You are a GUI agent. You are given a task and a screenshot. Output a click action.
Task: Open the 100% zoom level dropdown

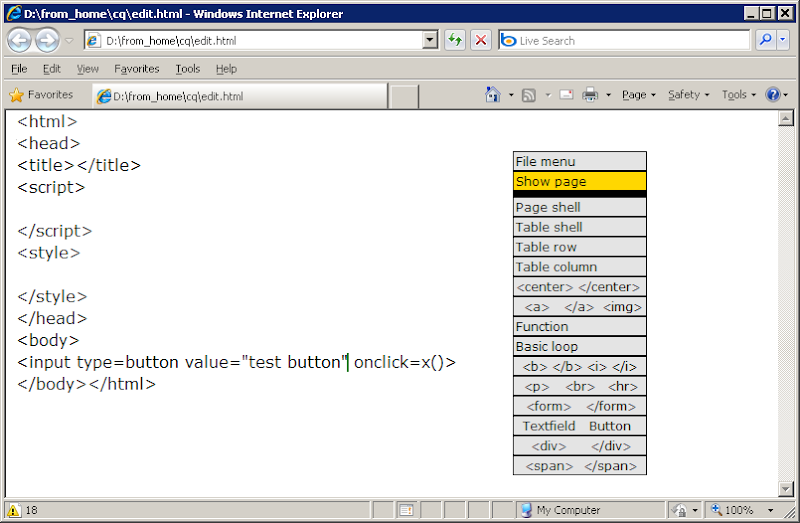point(770,510)
